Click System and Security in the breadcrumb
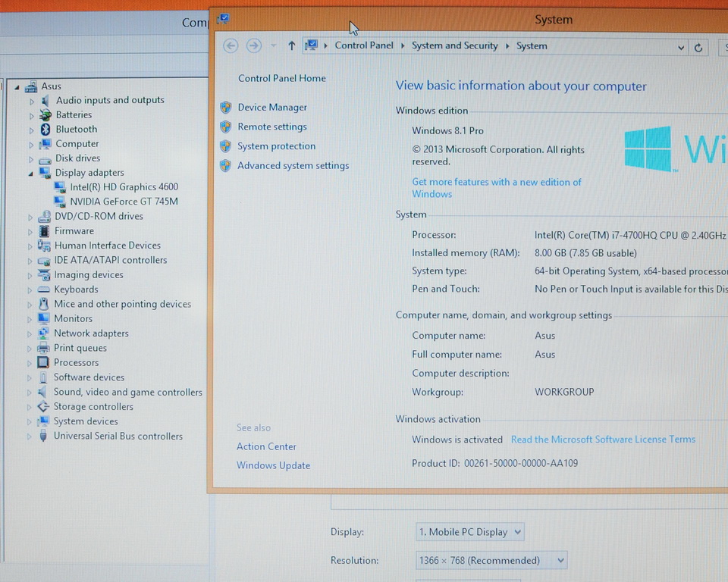 (x=454, y=45)
